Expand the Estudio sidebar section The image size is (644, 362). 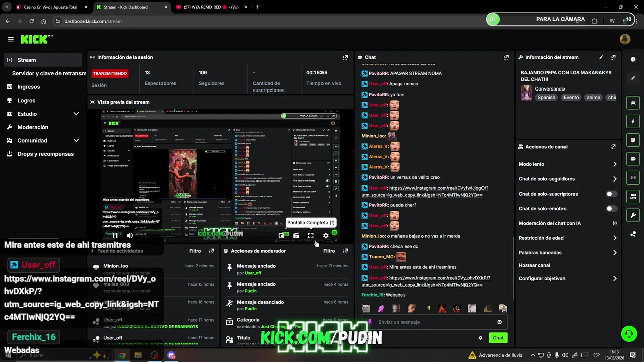[x=76, y=114]
